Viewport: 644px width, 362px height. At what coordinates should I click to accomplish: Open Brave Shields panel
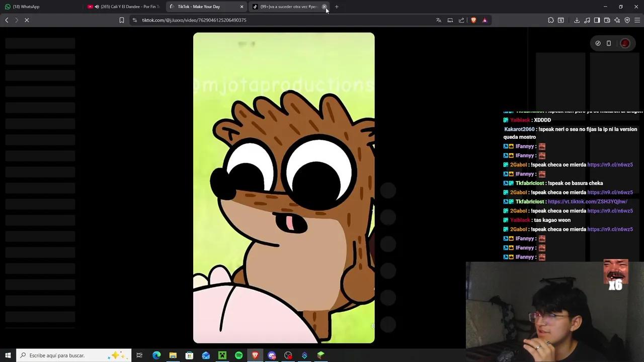[x=473, y=20]
